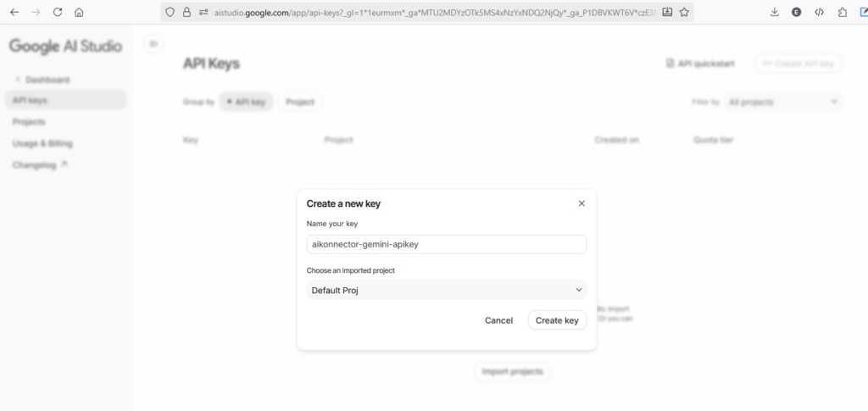Screen dimensions: 868x411
Task: Open the browser extensions puzzle icon
Action: (842, 12)
